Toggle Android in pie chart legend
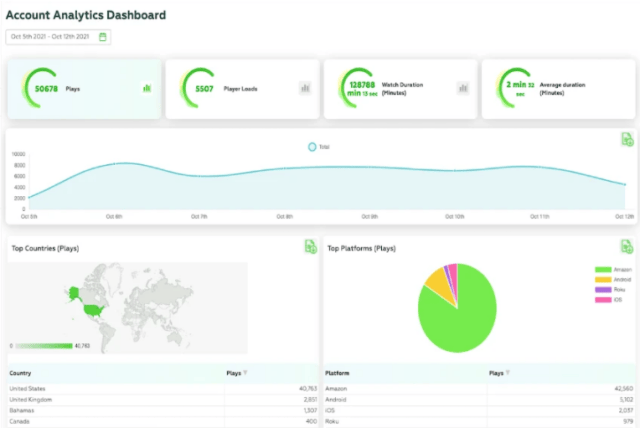 pyautogui.click(x=602, y=279)
